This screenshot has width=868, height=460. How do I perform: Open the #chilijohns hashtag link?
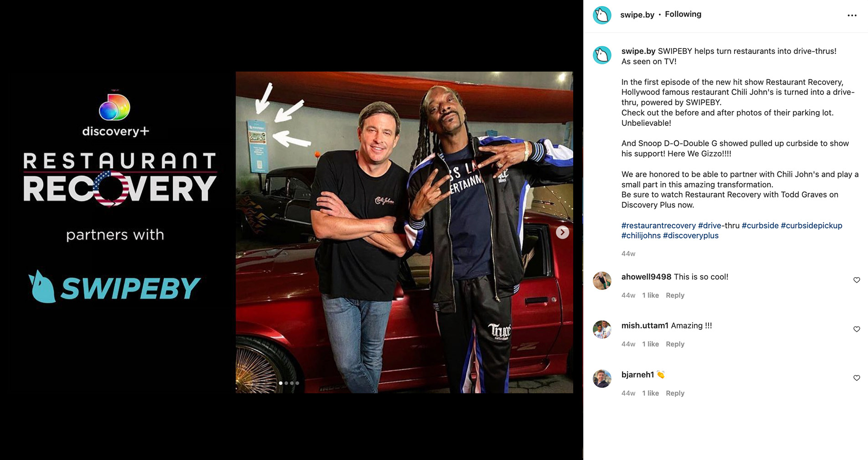[x=641, y=236]
